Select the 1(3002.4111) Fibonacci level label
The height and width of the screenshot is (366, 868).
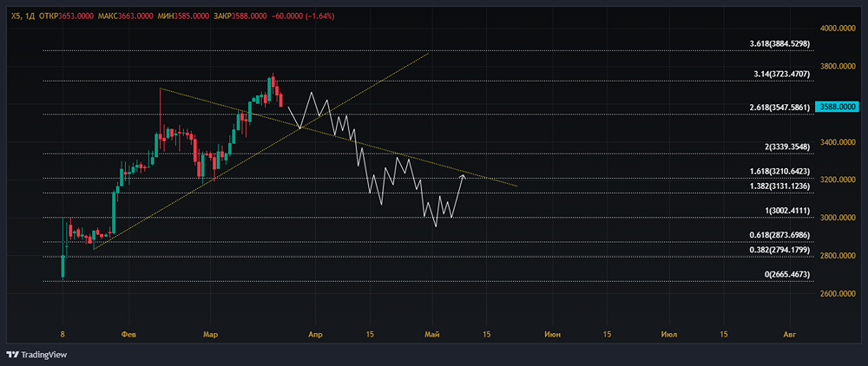[x=787, y=211]
